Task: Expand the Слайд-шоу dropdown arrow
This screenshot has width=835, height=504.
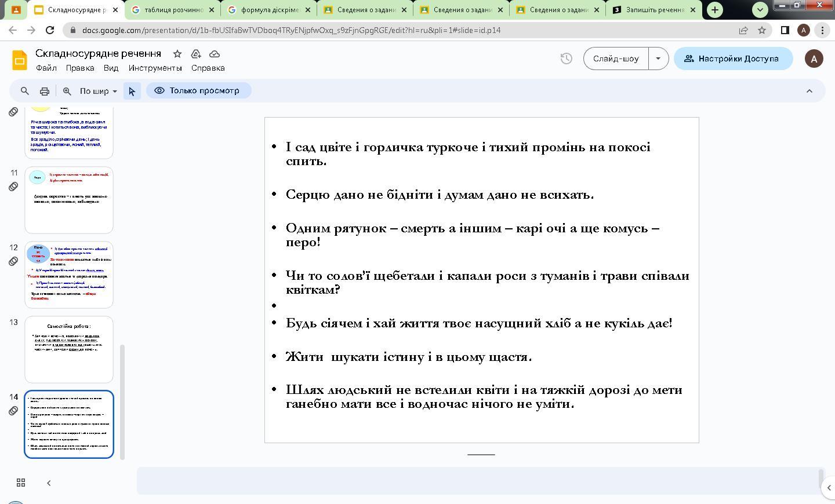Action: click(658, 59)
